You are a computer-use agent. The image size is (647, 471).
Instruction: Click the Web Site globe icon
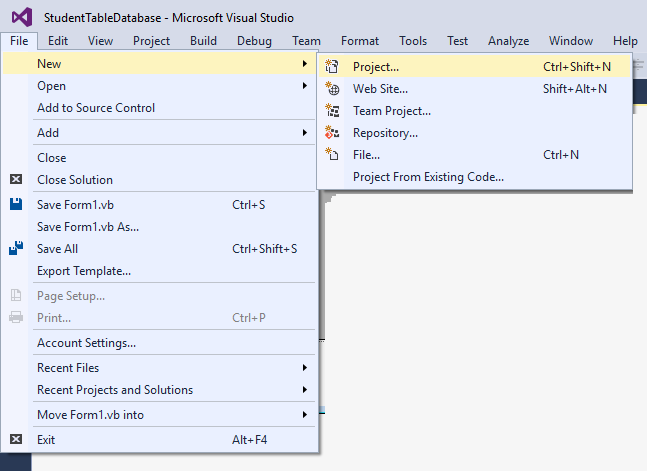pos(334,89)
